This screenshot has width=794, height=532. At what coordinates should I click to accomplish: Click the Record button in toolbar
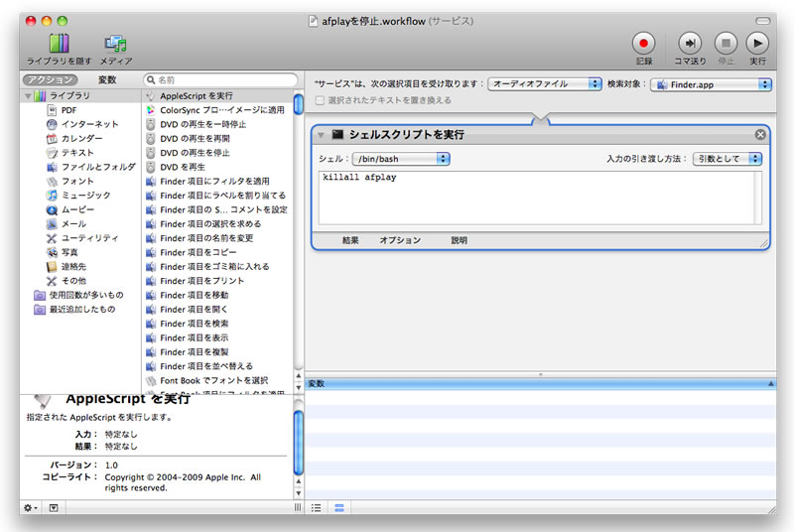tap(644, 44)
